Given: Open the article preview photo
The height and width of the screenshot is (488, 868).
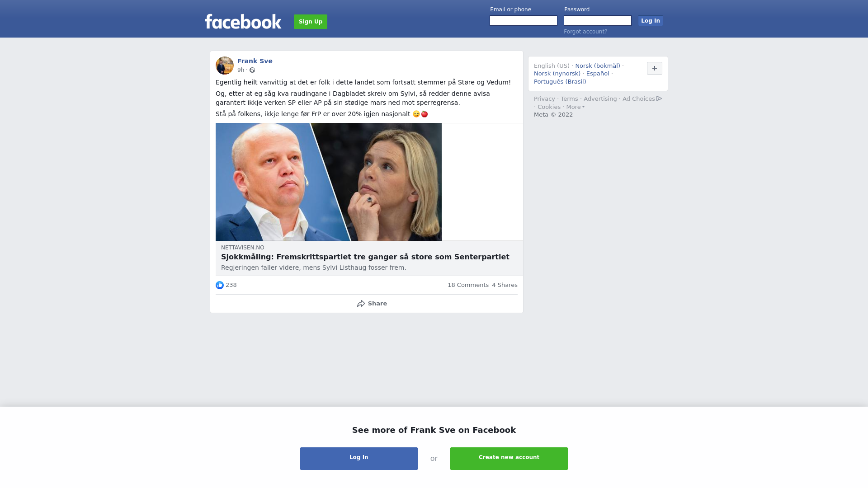Looking at the screenshot, I should 329,182.
